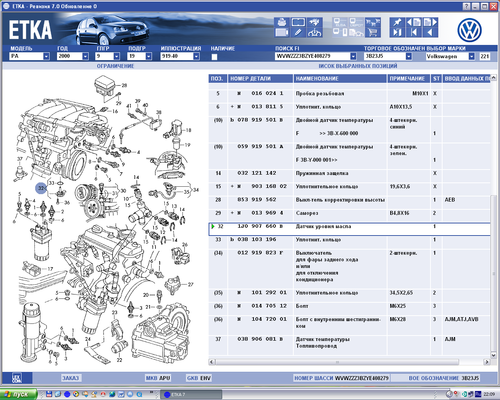
Task: Click the pushpin icon
Action: (x=397, y=22)
